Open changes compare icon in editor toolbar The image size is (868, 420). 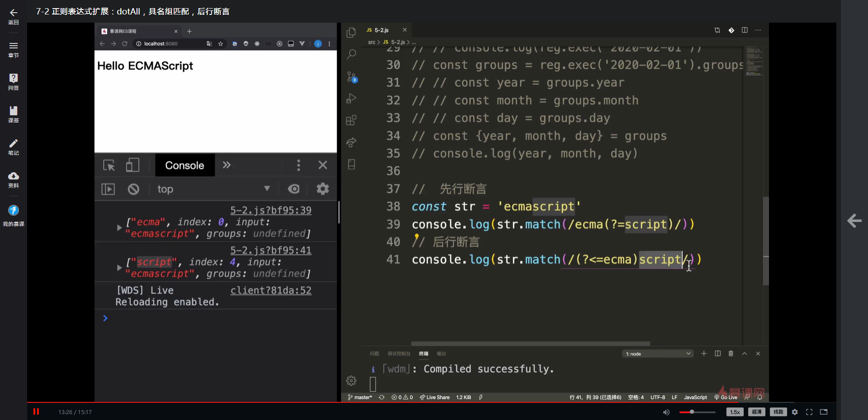[717, 30]
